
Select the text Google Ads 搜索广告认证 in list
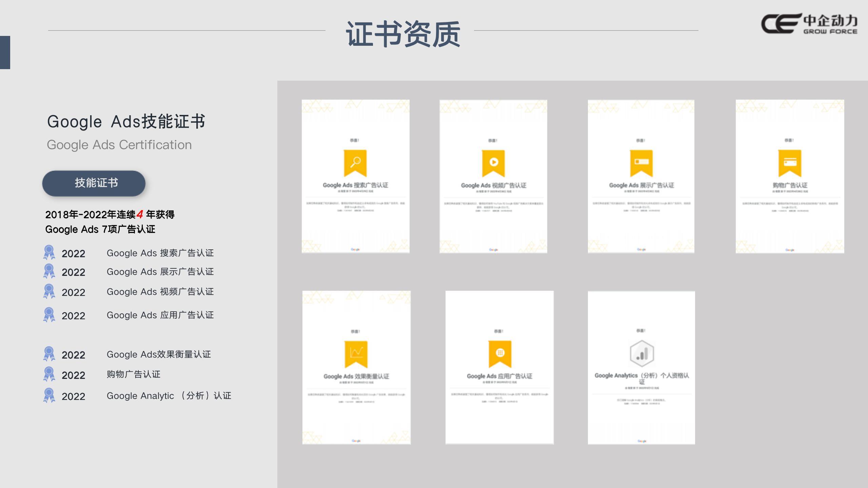pyautogui.click(x=160, y=253)
